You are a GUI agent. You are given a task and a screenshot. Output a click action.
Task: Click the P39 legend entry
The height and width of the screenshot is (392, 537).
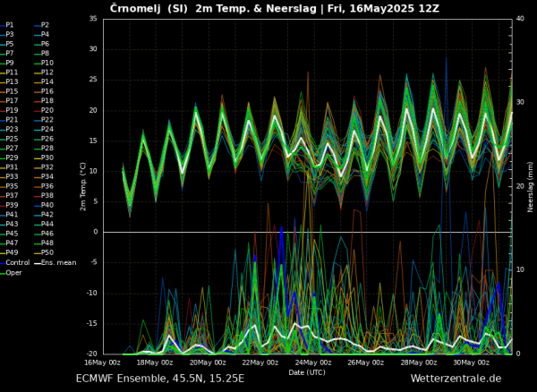coord(9,205)
